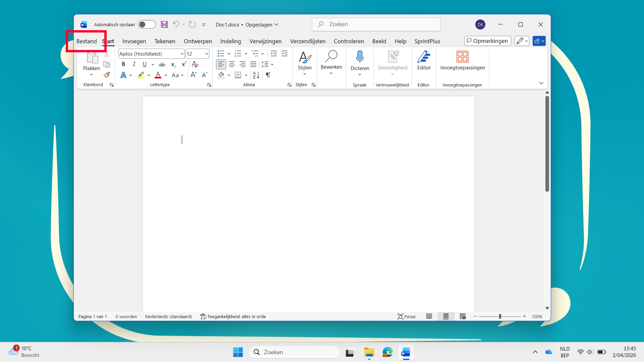The height and width of the screenshot is (362, 644).
Task: Enable Focus mode in status bar
Action: [406, 316]
